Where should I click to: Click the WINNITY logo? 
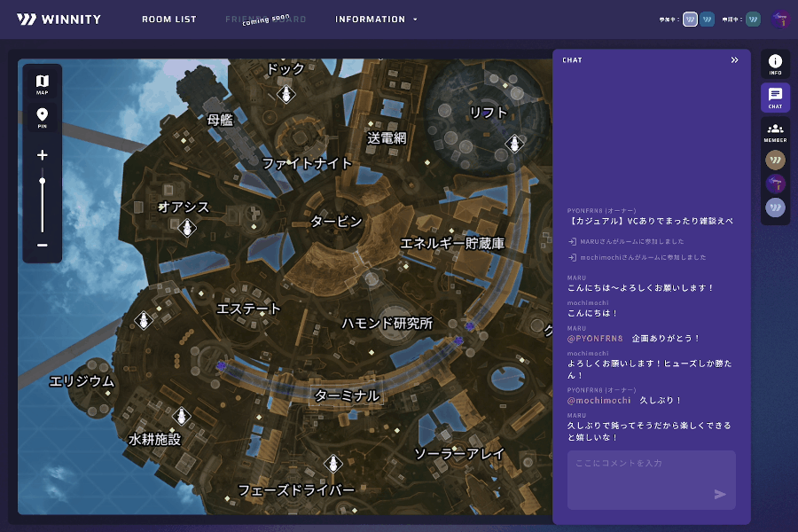pos(59,20)
